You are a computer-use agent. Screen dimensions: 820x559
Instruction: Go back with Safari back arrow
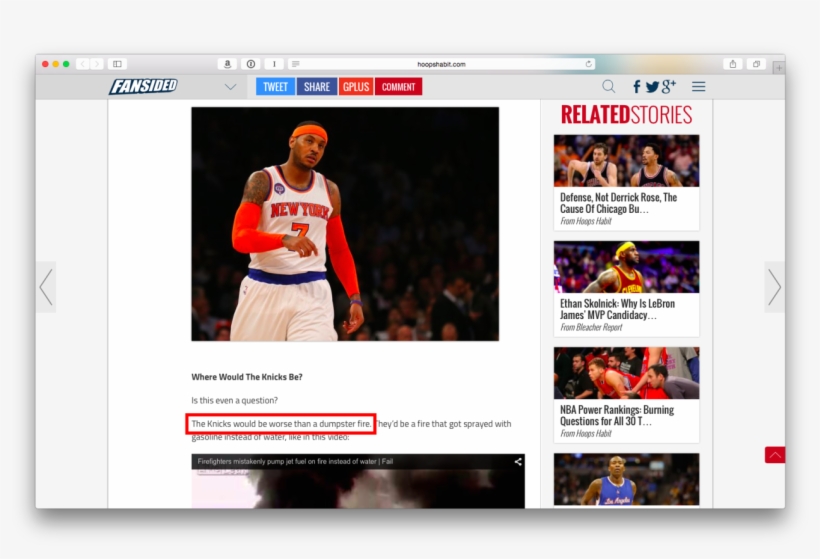[x=83, y=64]
